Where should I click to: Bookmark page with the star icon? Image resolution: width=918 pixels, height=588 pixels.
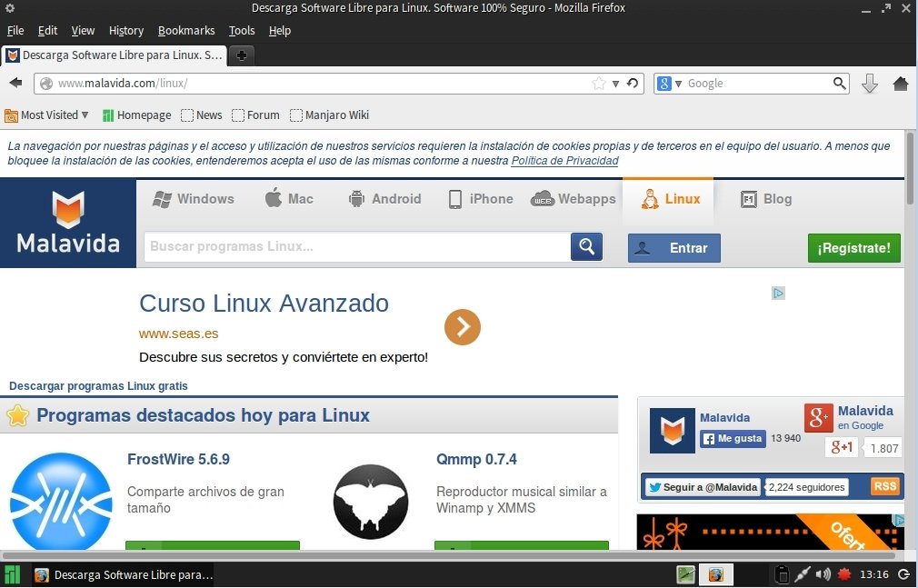click(x=598, y=84)
